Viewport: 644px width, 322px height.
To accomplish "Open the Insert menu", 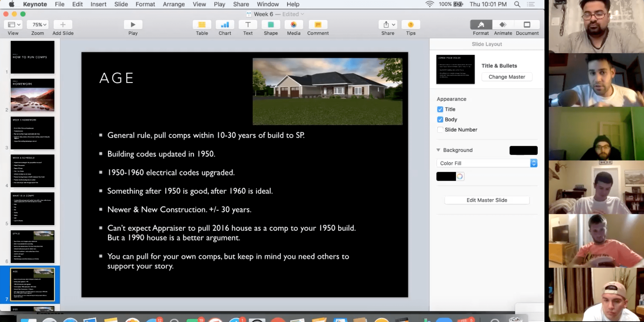I will point(98,4).
